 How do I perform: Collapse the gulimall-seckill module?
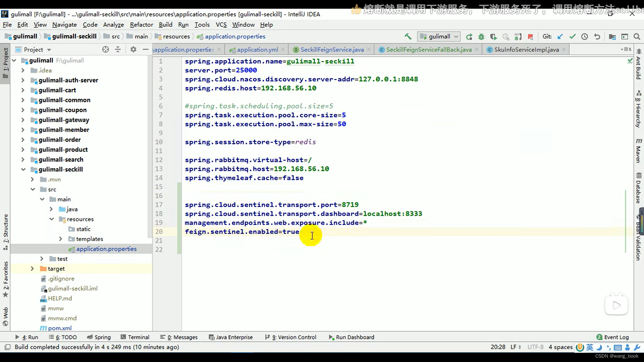pos(23,170)
